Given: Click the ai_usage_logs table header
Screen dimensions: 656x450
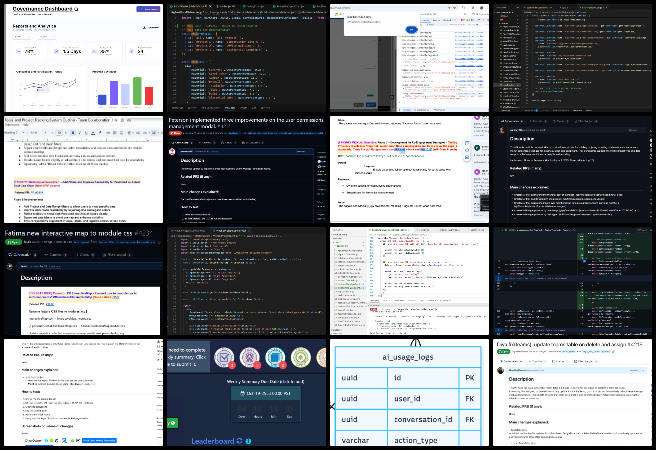Looking at the screenshot, I should 410,355.
